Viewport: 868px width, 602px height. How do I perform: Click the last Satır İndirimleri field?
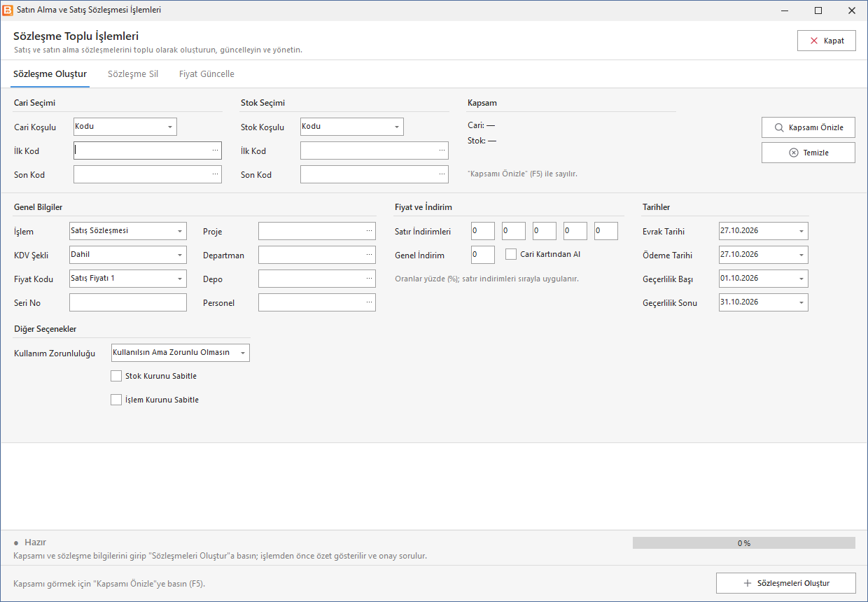click(606, 231)
